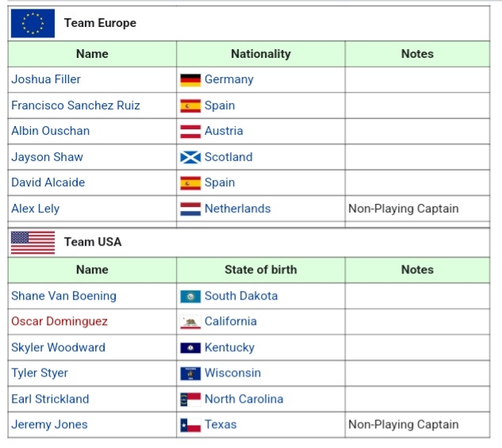Screen dimensions: 502x448
Task: Click the Germany flag icon
Action: pos(190,80)
